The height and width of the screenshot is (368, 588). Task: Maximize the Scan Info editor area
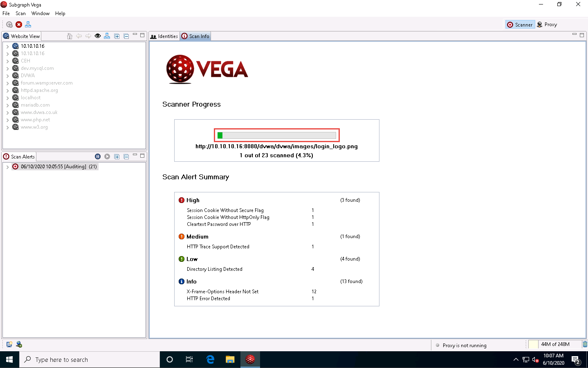click(582, 35)
